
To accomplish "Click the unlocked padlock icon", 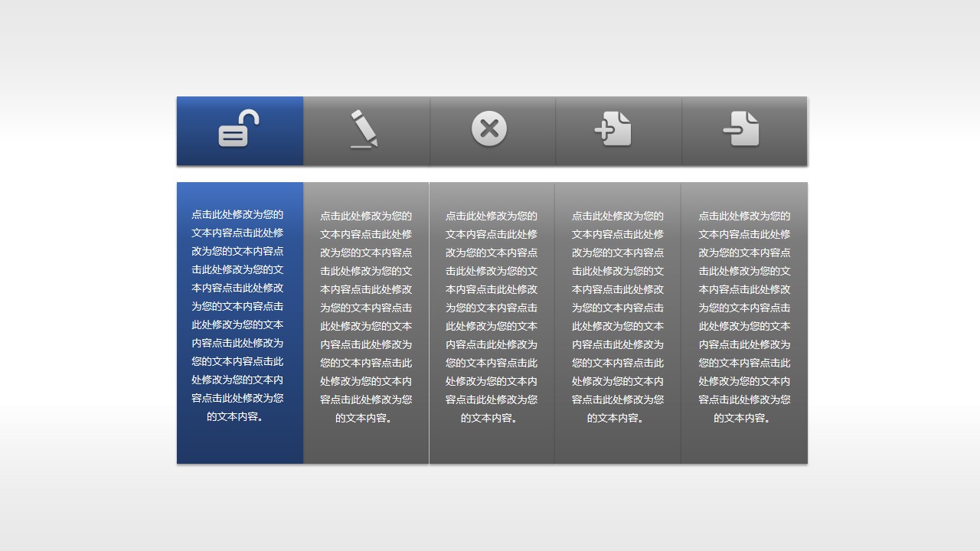I will click(239, 128).
